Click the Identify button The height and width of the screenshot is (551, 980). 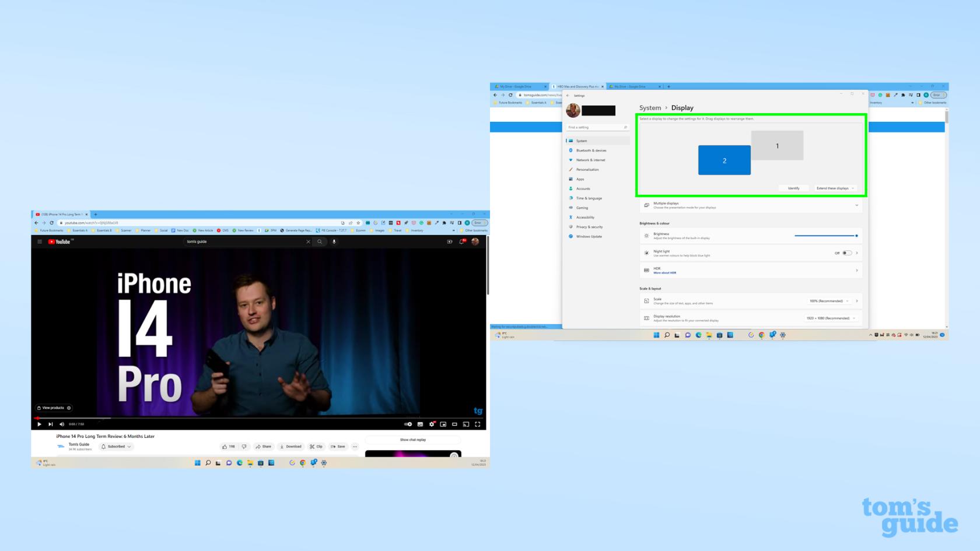tap(794, 188)
